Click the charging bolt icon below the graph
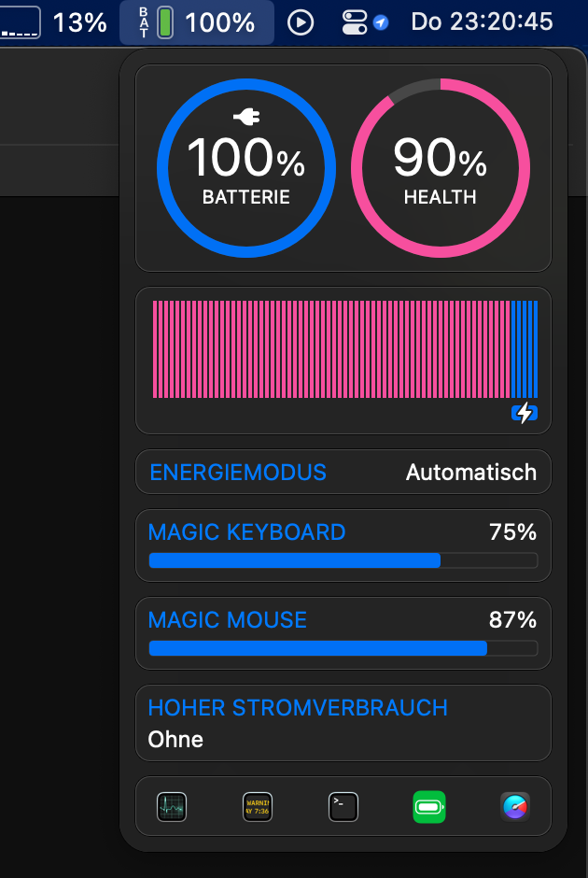The height and width of the screenshot is (878, 588). coord(525,412)
